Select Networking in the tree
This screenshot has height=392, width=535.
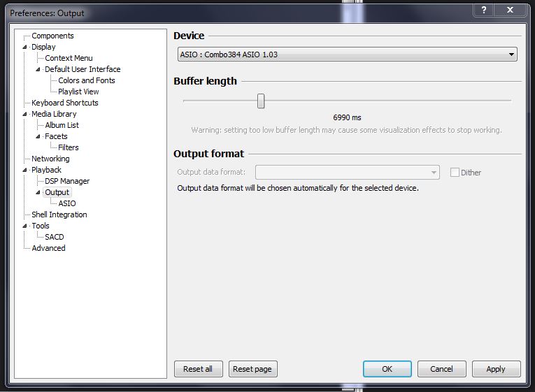(50, 159)
